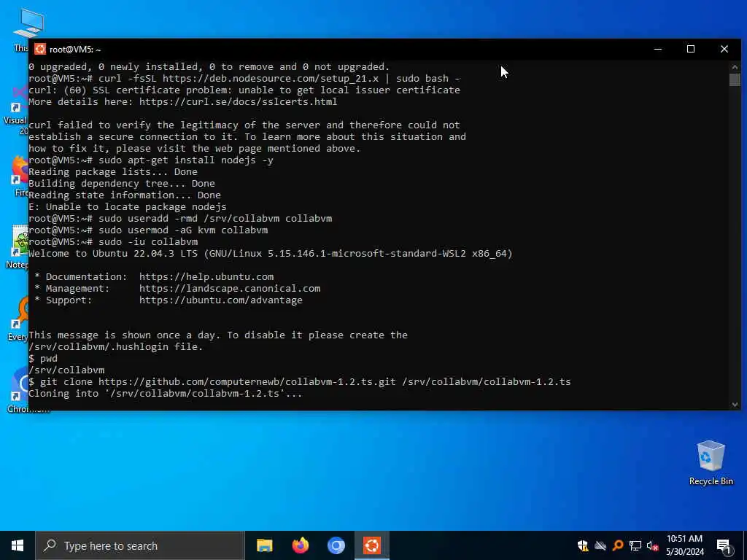Screen dimensions: 747x560
Task: Maximize the root@VM5 terminal window
Action: tap(691, 49)
